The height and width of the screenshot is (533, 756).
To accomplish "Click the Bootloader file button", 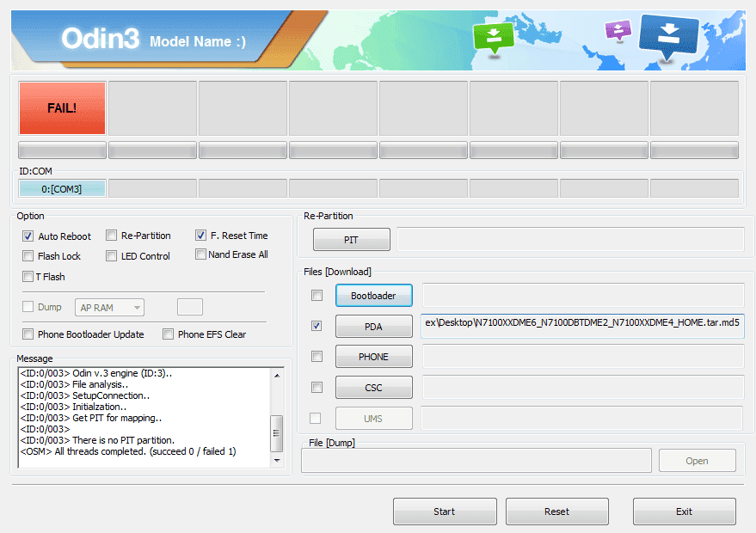I will coord(373,296).
